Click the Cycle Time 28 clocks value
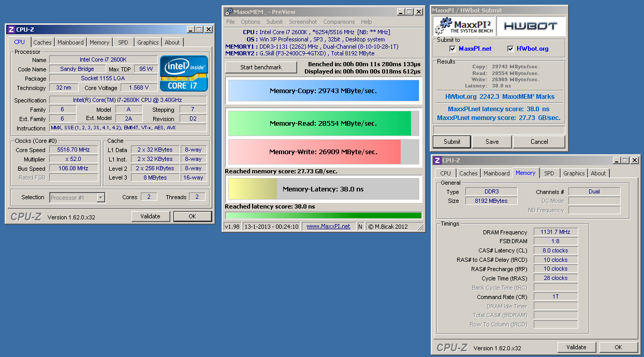 tap(555, 278)
